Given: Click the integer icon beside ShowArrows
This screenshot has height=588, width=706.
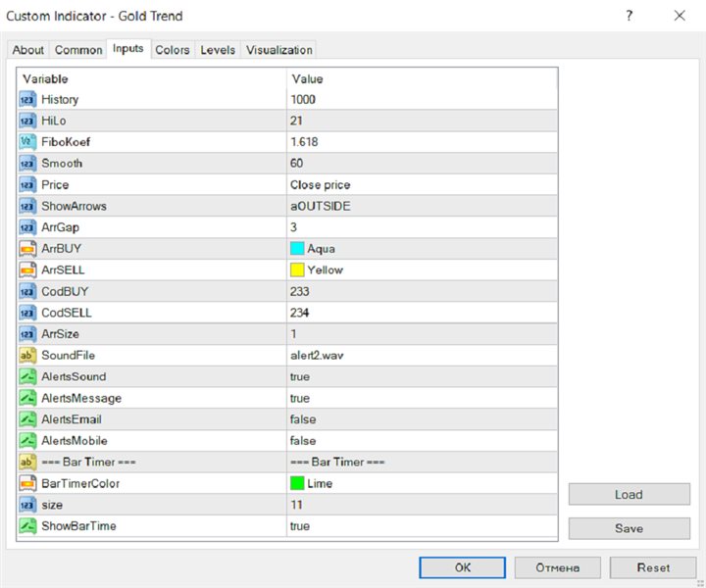Looking at the screenshot, I should 27,206.
